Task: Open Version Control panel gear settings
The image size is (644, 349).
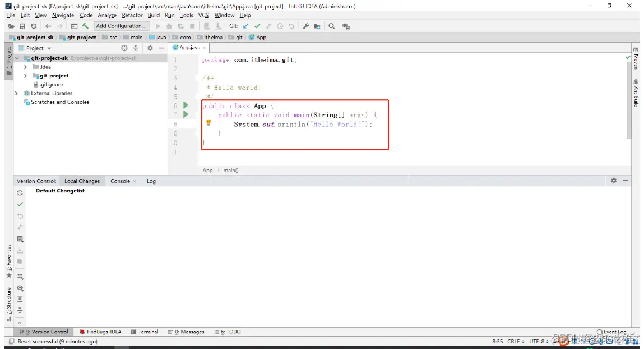Action: pyautogui.click(x=614, y=181)
